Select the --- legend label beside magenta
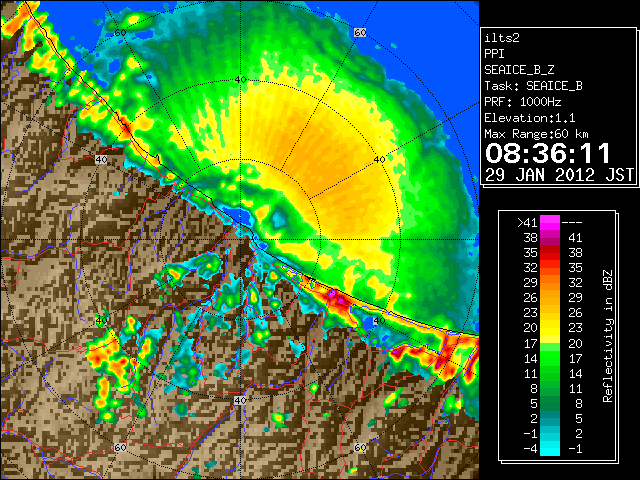Image resolution: width=640 pixels, height=480 pixels. coord(572,222)
